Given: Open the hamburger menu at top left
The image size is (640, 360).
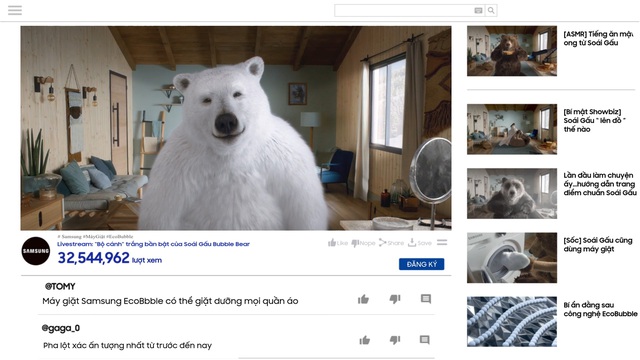Looking at the screenshot, I should click(x=15, y=10).
